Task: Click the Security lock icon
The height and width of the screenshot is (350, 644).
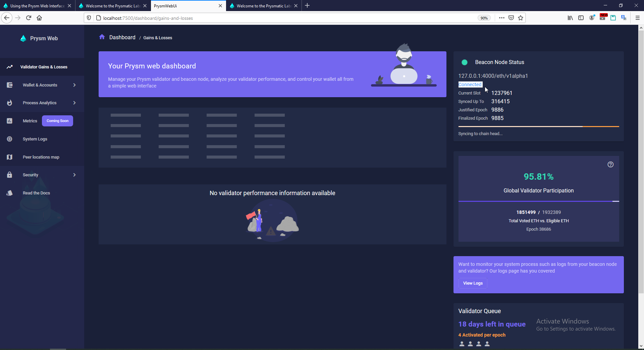Action: click(x=10, y=175)
